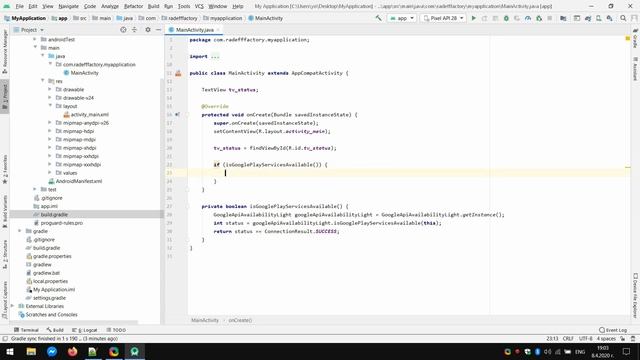640x360 pixels.
Task: Run the app with green play button
Action: click(x=473, y=18)
